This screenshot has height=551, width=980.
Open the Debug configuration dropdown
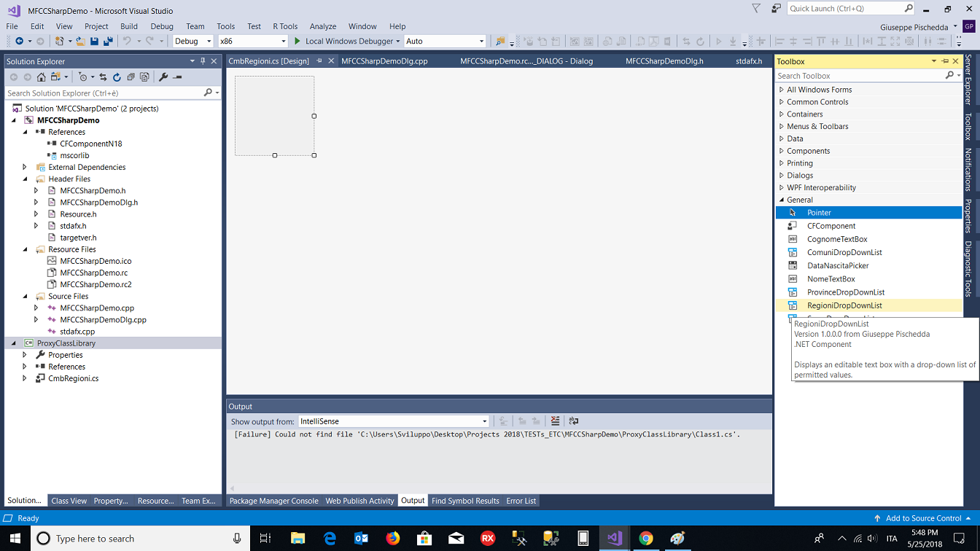[193, 41]
